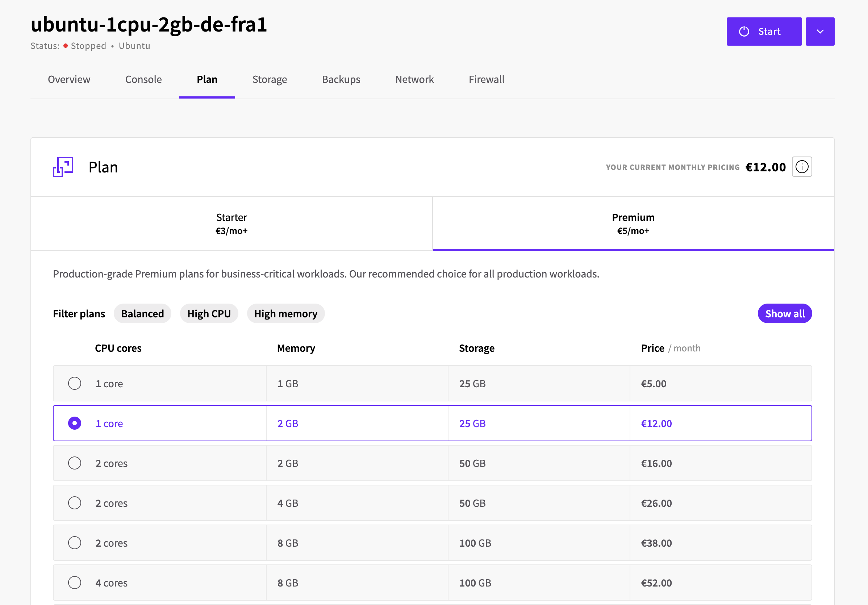Image resolution: width=868 pixels, height=605 pixels.
Task: Start the server with Start button
Action: [764, 32]
